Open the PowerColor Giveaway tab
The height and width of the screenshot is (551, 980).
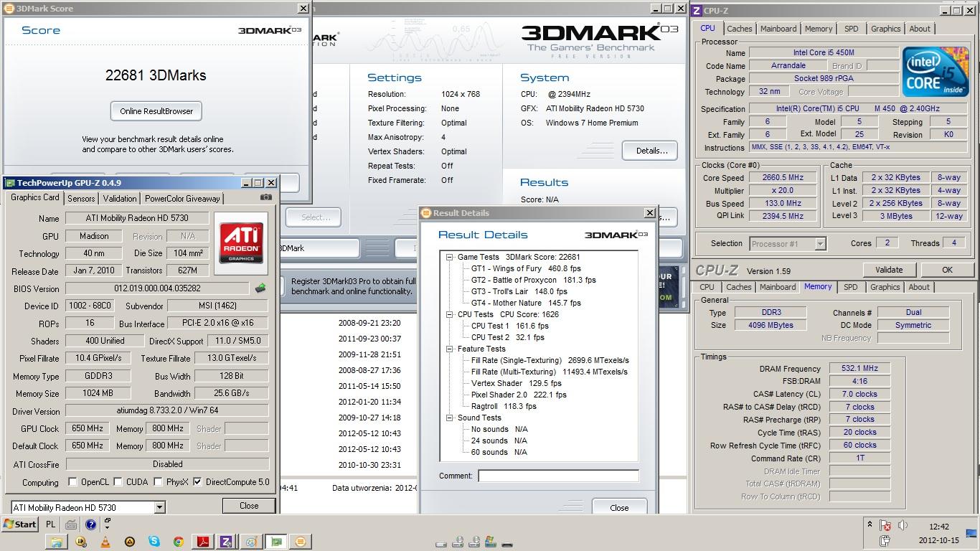182,199
